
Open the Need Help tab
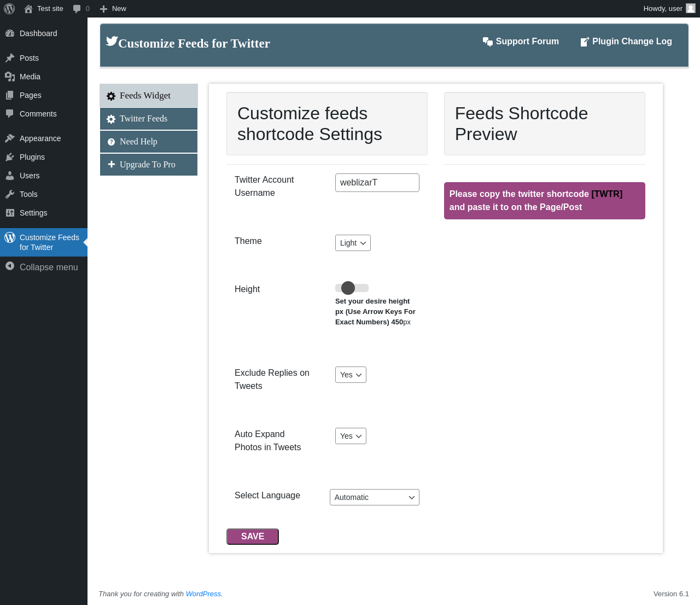pos(149,142)
